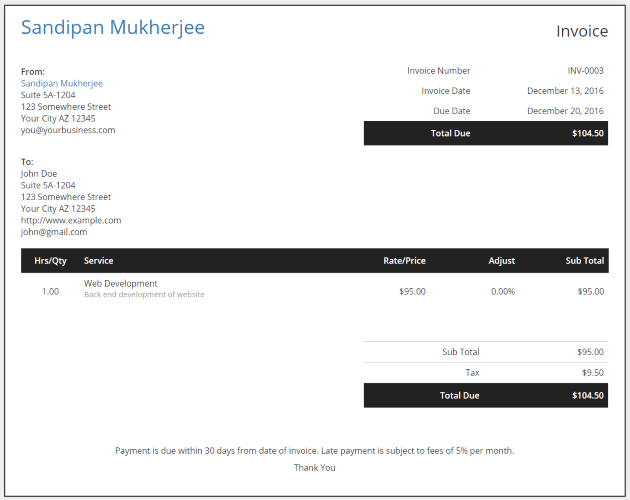Click the top Total Due label
630x500 pixels.
pyautogui.click(x=450, y=133)
